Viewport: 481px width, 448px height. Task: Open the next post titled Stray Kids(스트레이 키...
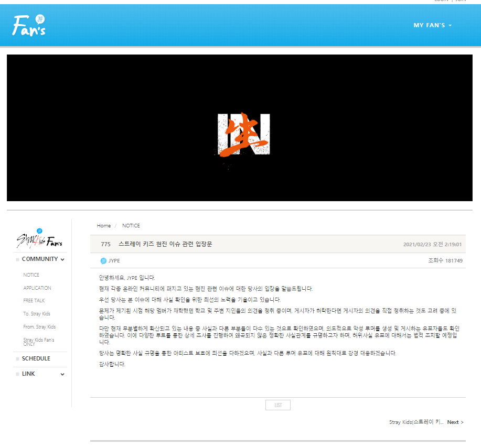[416, 422]
